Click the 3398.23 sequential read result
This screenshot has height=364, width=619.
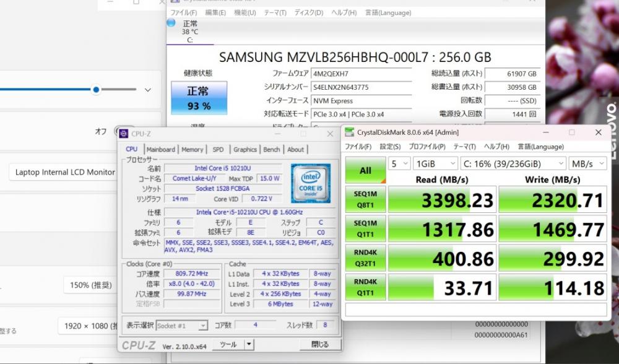pos(442,199)
